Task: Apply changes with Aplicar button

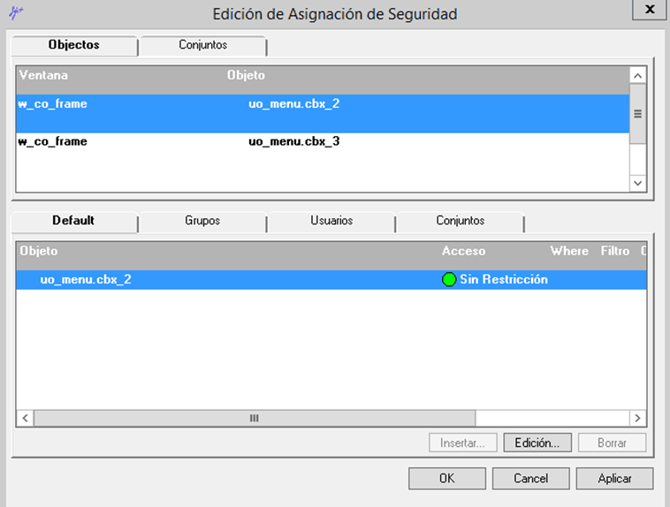Action: [x=615, y=479]
